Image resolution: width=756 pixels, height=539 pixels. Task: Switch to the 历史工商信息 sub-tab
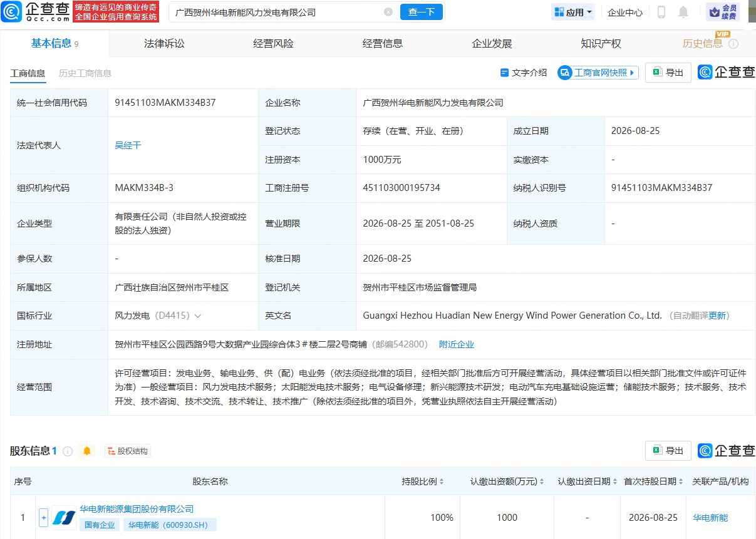(85, 73)
